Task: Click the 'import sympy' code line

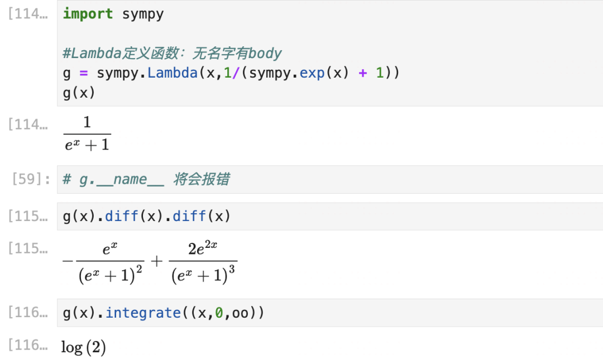Action: point(113,14)
